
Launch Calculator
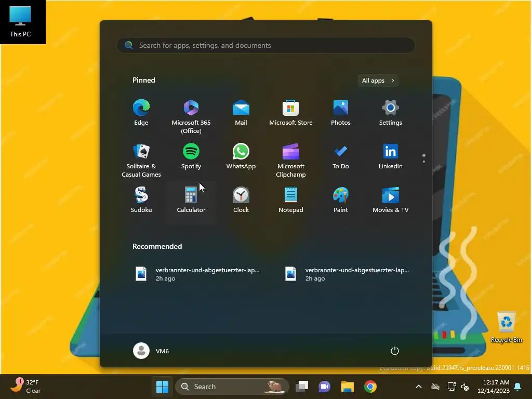(x=191, y=200)
